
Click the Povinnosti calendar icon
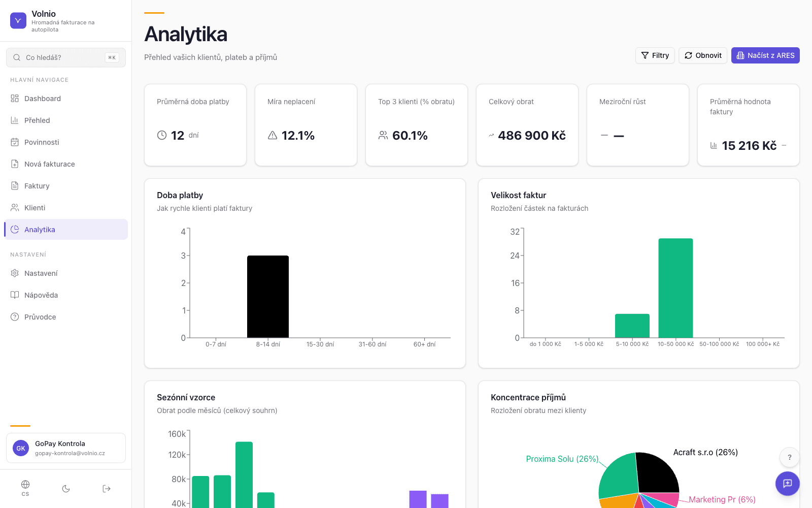pos(15,142)
